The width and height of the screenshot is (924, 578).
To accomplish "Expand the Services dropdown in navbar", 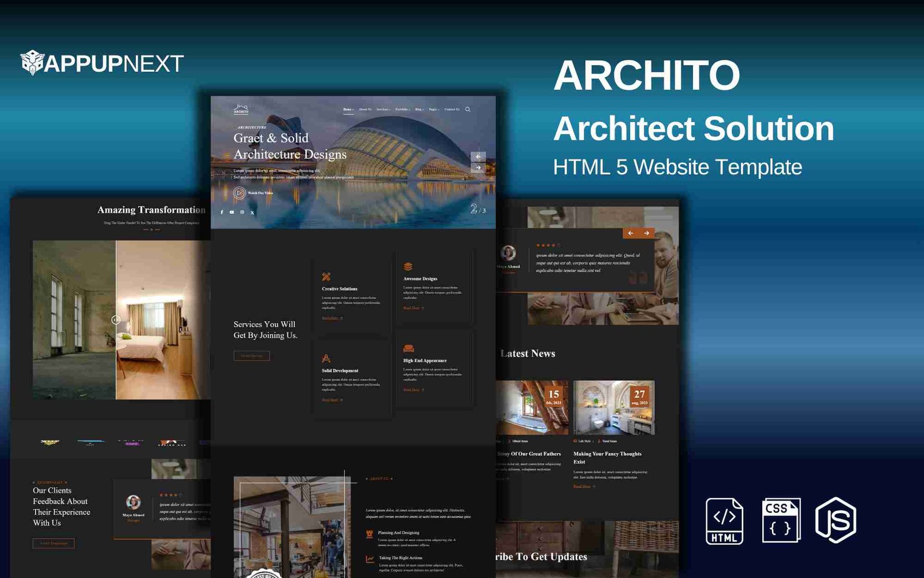I will coord(383,109).
